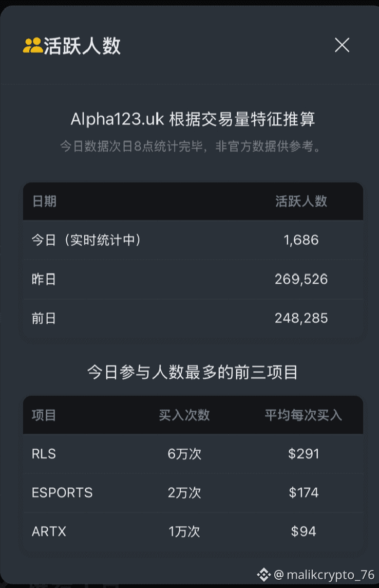Click the 前日 row label

point(44,318)
